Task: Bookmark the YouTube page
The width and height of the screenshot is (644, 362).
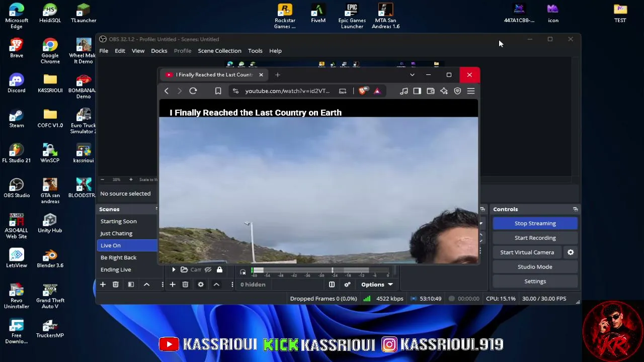Action: (x=218, y=91)
